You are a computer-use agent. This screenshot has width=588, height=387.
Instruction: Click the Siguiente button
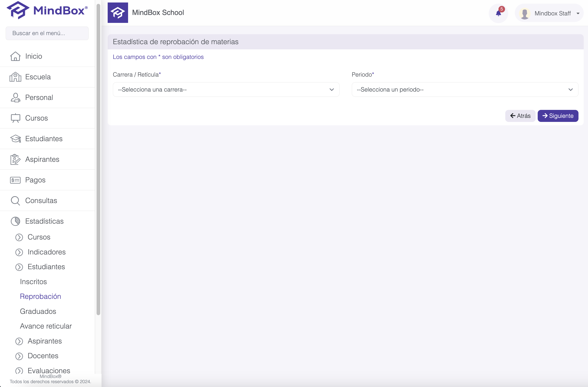pyautogui.click(x=558, y=116)
